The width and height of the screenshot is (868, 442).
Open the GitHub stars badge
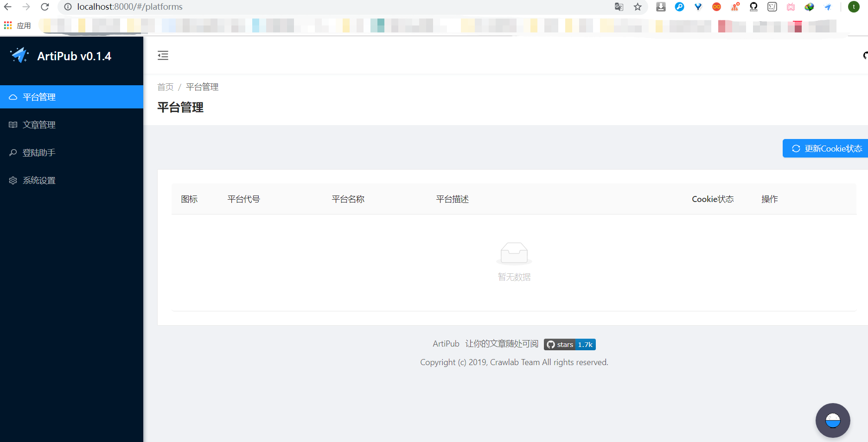(570, 344)
